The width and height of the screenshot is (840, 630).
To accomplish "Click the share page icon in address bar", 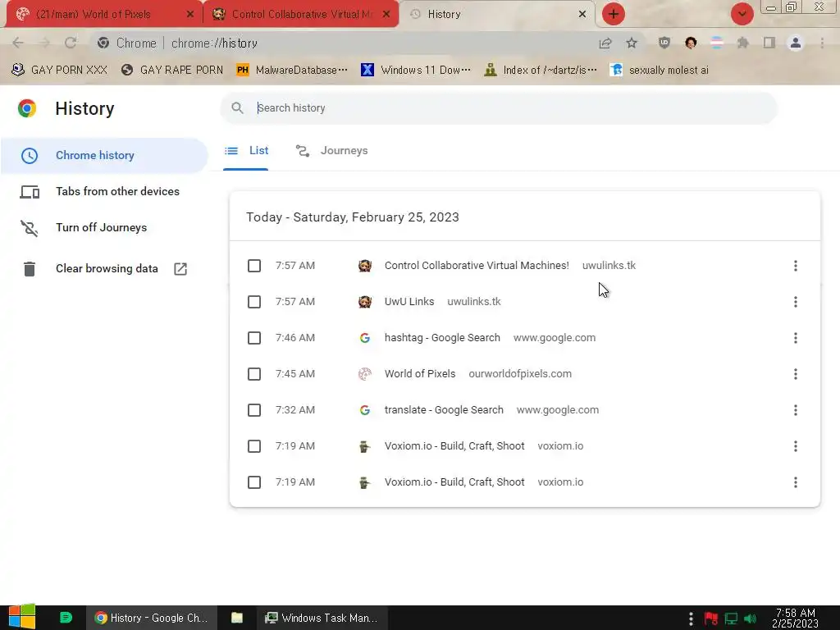I will [x=605, y=43].
